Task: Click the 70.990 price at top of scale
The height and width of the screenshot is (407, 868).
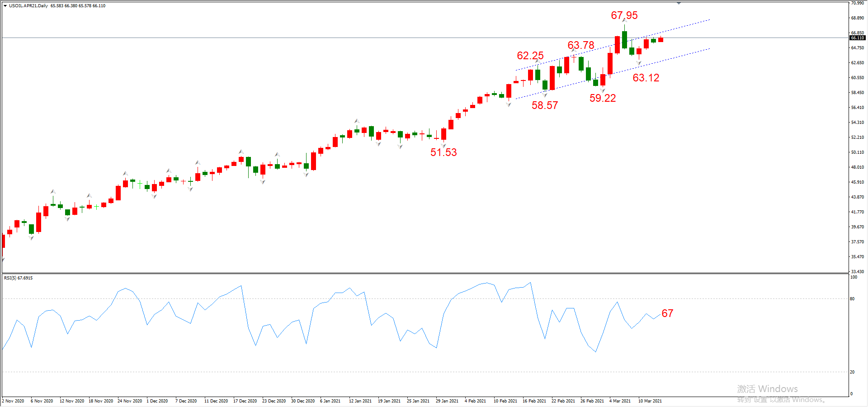Action: (x=858, y=3)
